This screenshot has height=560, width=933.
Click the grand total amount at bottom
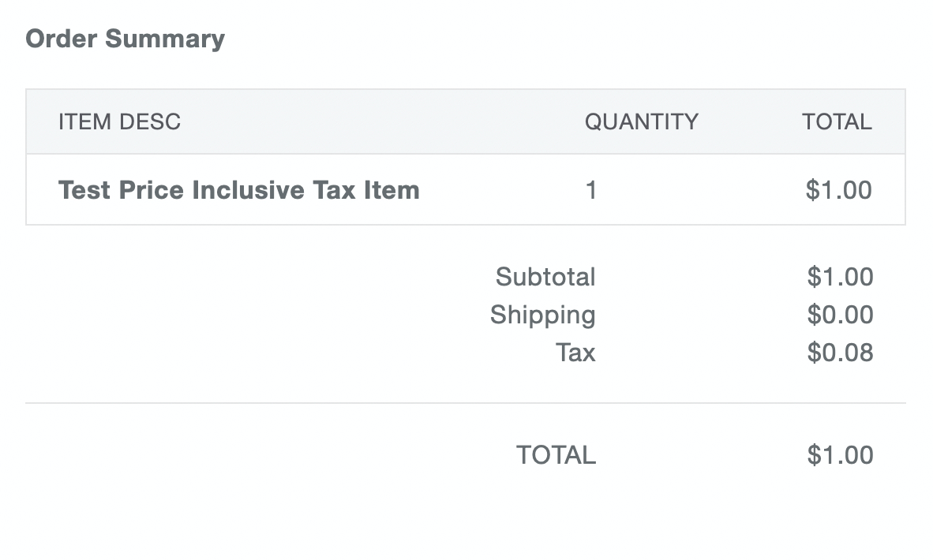[x=840, y=455]
